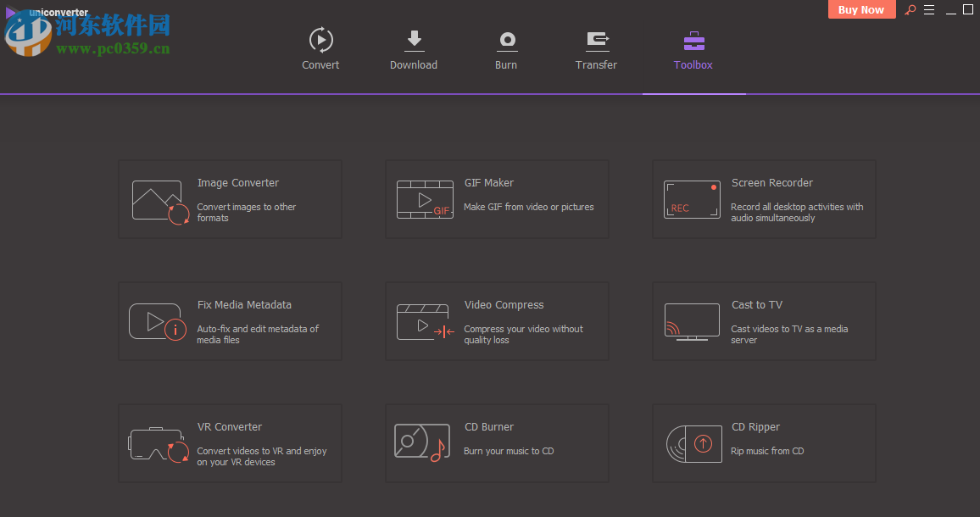This screenshot has height=517, width=980.
Task: Click the Buy Now button
Action: tap(861, 9)
